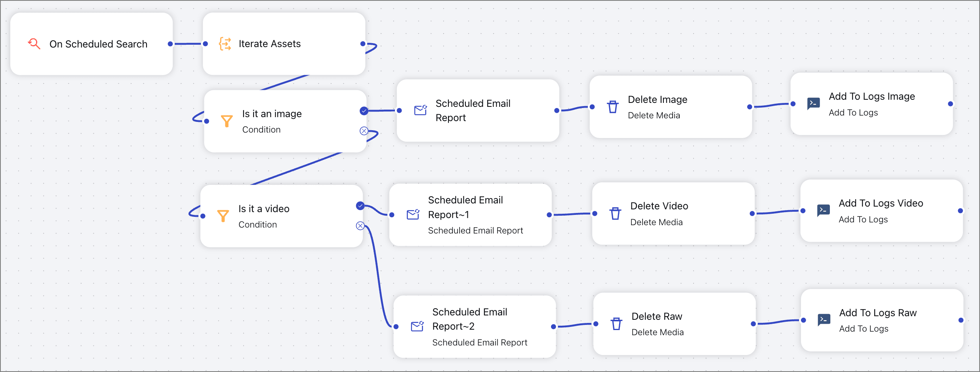980x372 pixels.
Task: Click the true checkmark port on Is it an image
Action: [x=364, y=111]
